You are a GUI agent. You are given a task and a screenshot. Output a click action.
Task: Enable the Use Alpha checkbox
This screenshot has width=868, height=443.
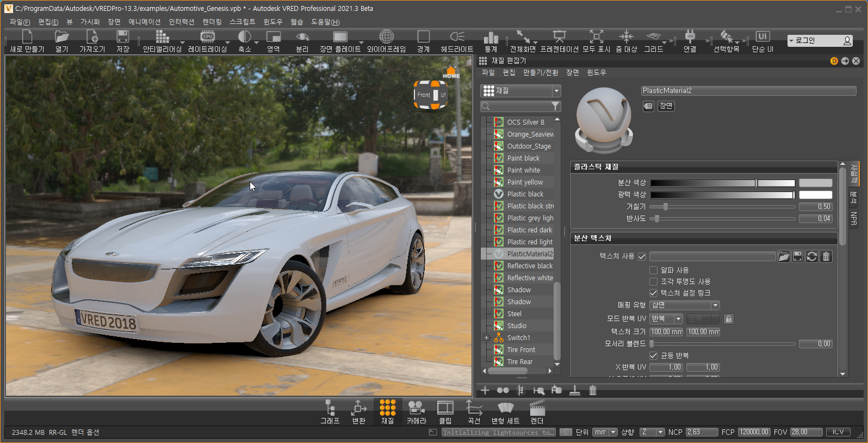click(x=654, y=270)
